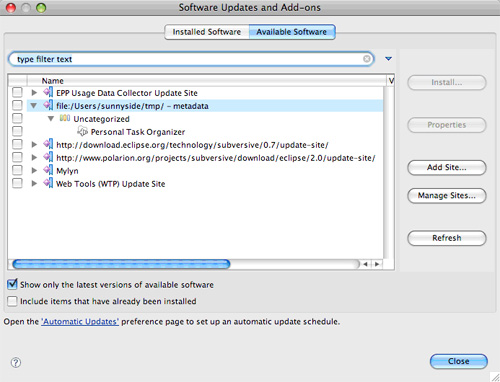Check the Personal Task Organizer checkbox
The width and height of the screenshot is (500, 382).
coord(17,131)
